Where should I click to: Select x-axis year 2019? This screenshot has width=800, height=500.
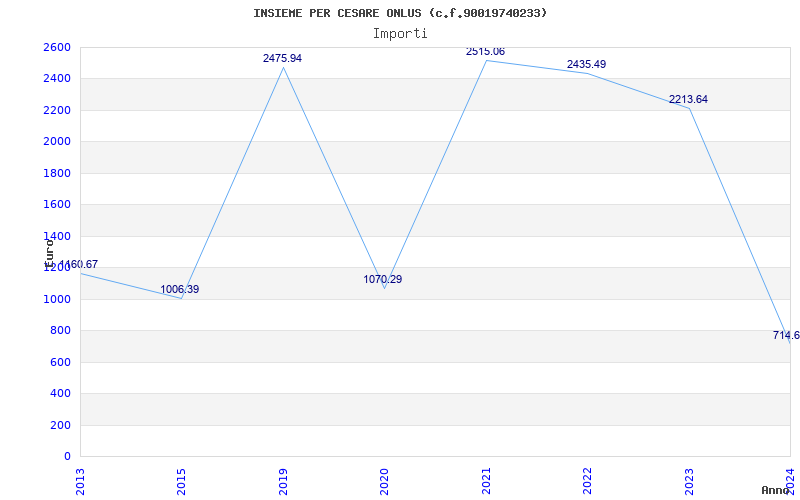point(283,481)
